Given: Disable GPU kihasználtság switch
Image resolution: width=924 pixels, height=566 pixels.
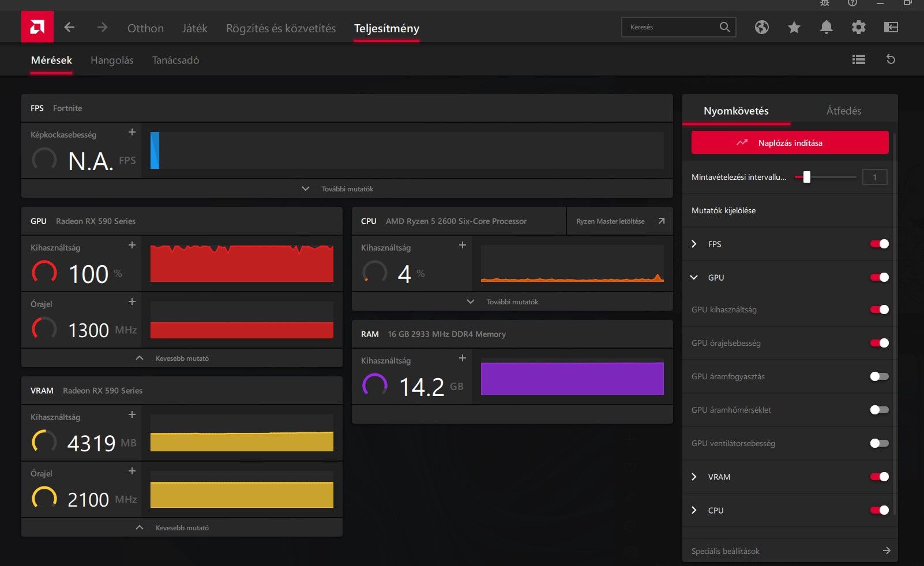Looking at the screenshot, I should click(x=880, y=310).
